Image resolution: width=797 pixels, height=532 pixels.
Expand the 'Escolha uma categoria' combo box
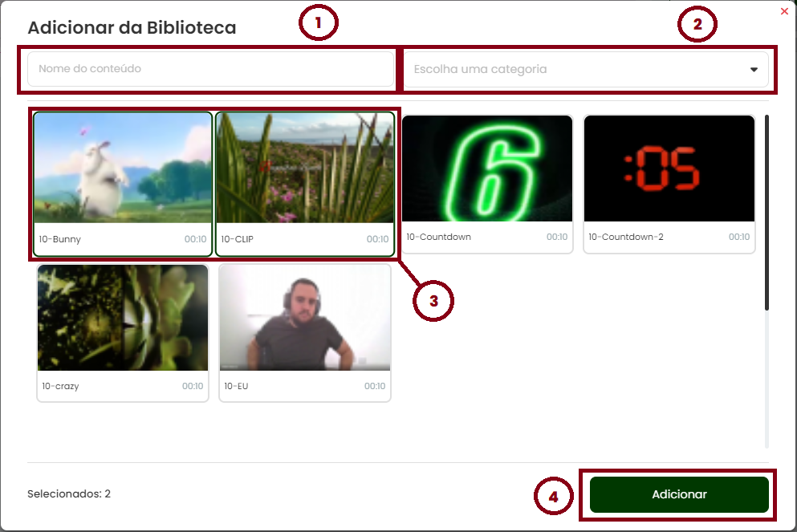pyautogui.click(x=586, y=70)
